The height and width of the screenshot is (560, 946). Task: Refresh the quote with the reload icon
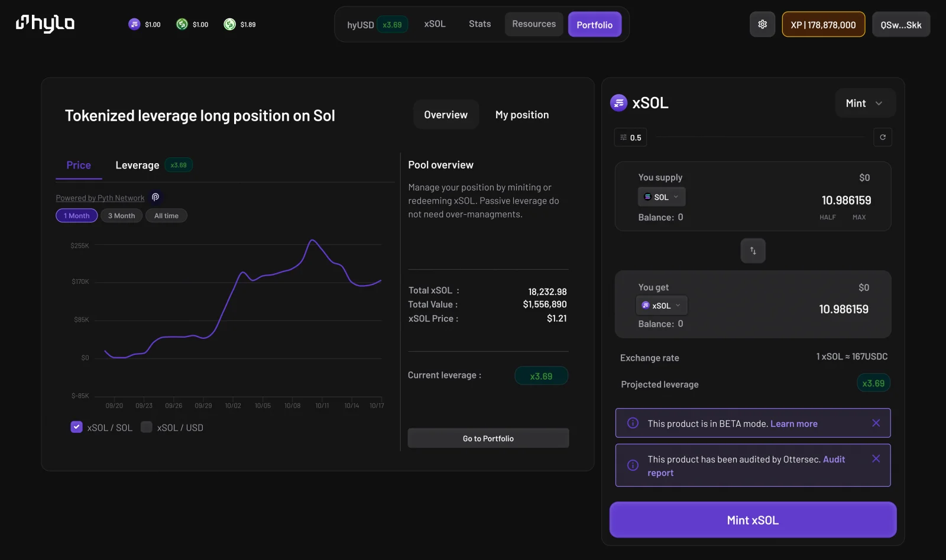(883, 137)
